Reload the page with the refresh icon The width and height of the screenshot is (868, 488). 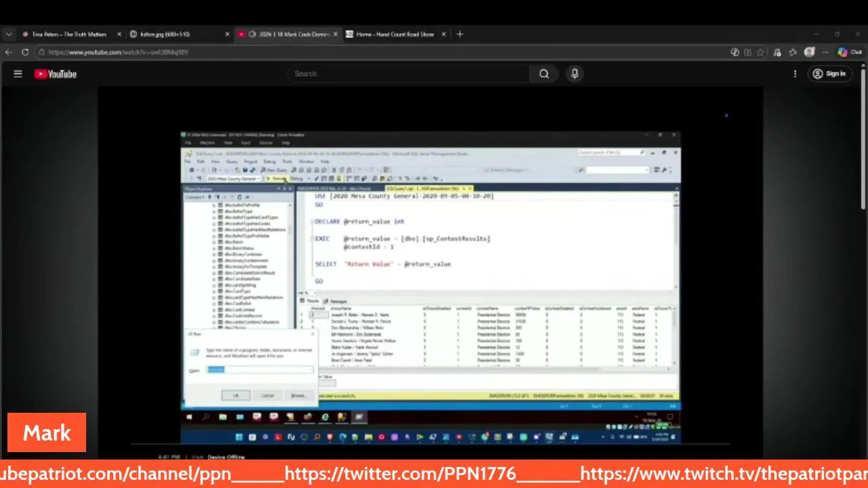25,52
